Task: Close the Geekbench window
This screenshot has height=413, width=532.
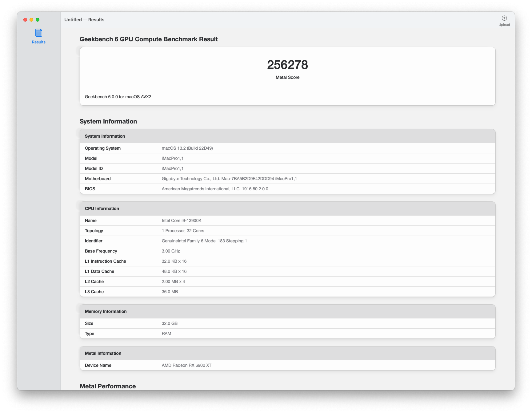Action: (x=25, y=20)
